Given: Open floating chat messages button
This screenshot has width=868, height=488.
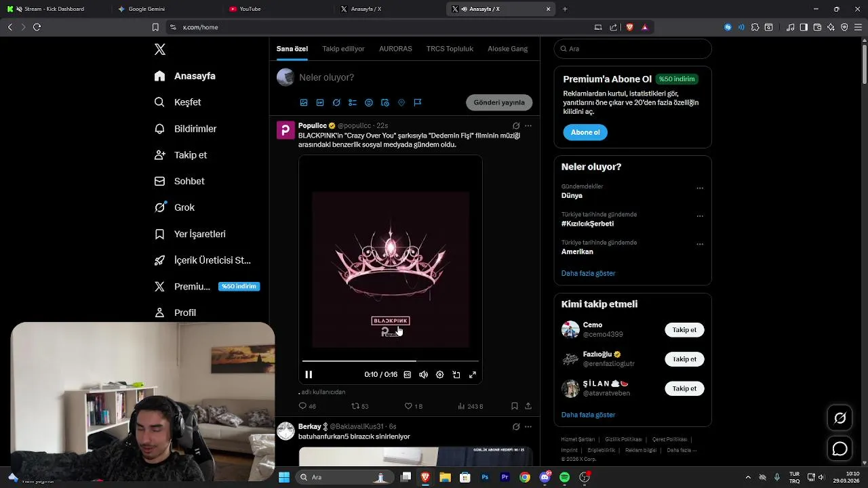Looking at the screenshot, I should 840,449.
